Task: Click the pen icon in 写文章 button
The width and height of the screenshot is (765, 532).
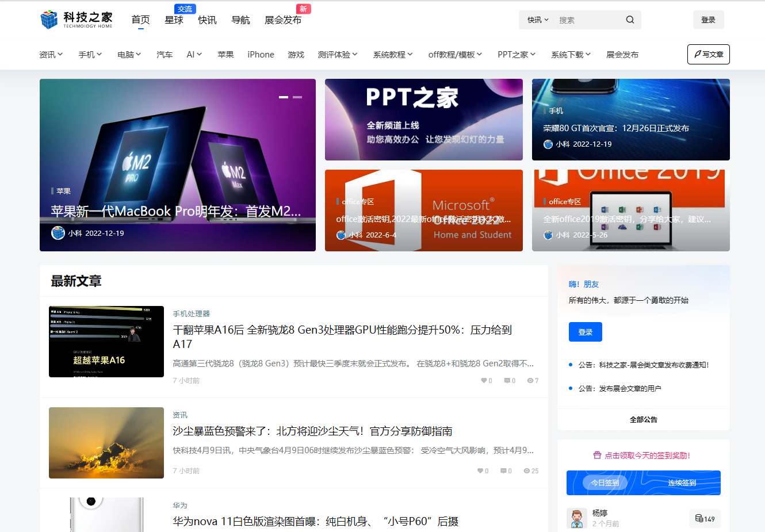Action: (697, 54)
